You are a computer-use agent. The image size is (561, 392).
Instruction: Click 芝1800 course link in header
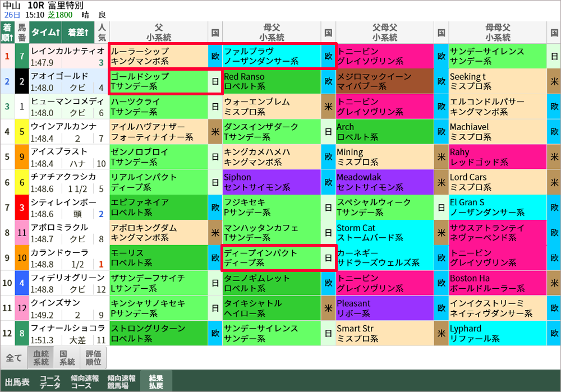60,15
